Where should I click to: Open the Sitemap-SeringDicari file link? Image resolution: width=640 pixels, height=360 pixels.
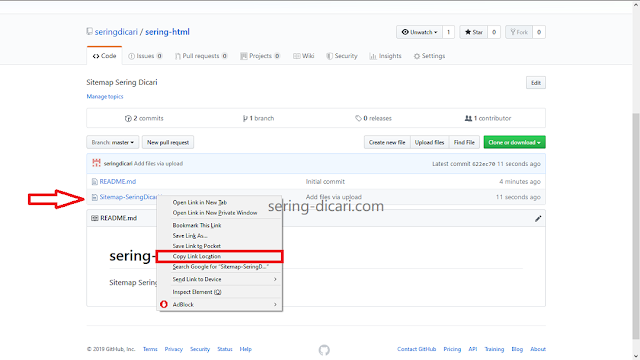click(128, 197)
